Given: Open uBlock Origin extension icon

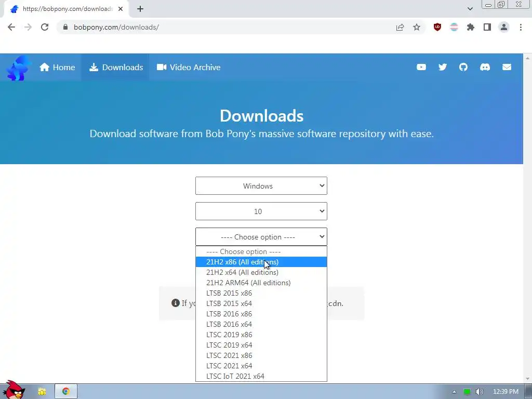Looking at the screenshot, I should tap(437, 27).
